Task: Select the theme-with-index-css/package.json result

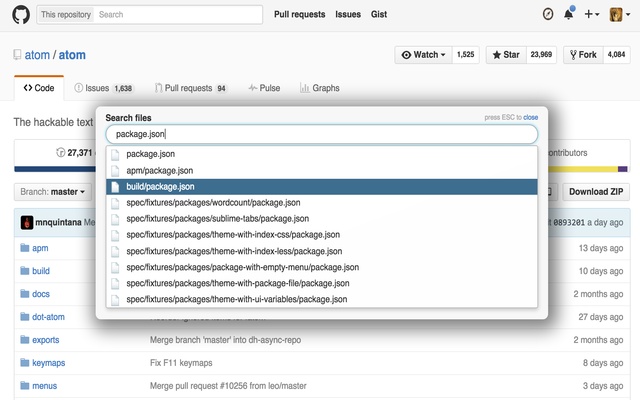Action: pyautogui.click(x=322, y=235)
